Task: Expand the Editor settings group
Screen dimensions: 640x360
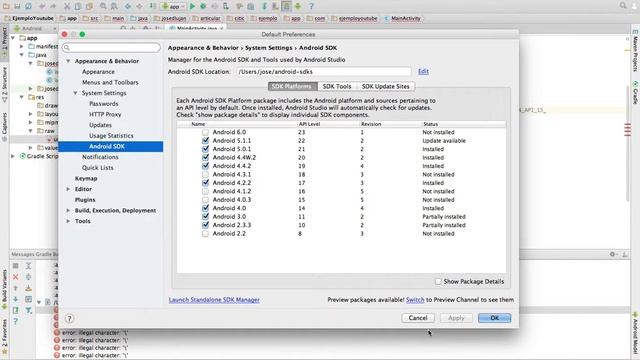Action: [x=68, y=189]
